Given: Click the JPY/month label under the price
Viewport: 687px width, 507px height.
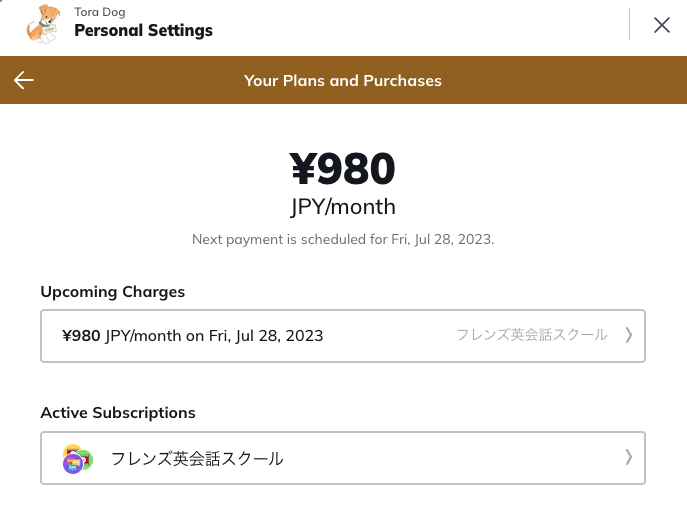Looking at the screenshot, I should (343, 207).
